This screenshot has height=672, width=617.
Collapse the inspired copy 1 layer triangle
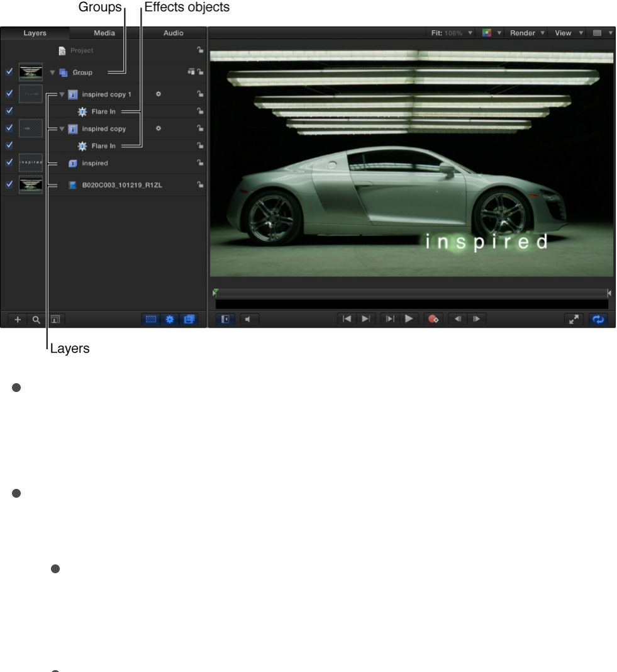coord(62,94)
